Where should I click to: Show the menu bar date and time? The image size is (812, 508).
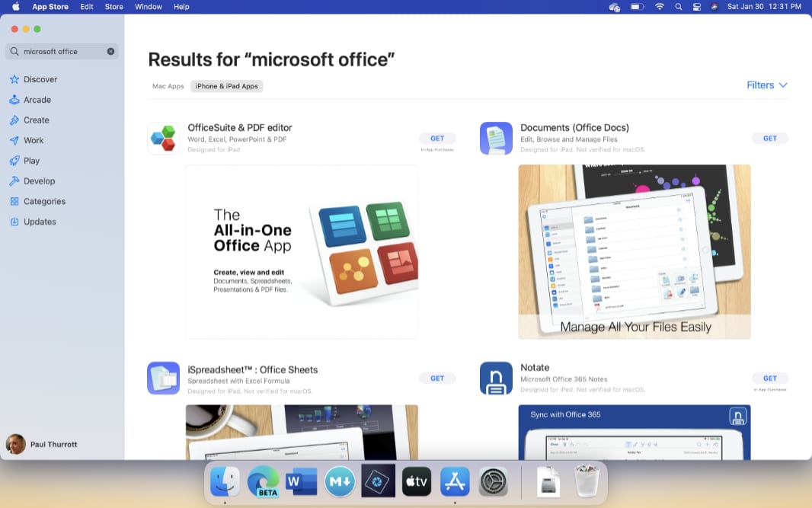[x=764, y=7]
